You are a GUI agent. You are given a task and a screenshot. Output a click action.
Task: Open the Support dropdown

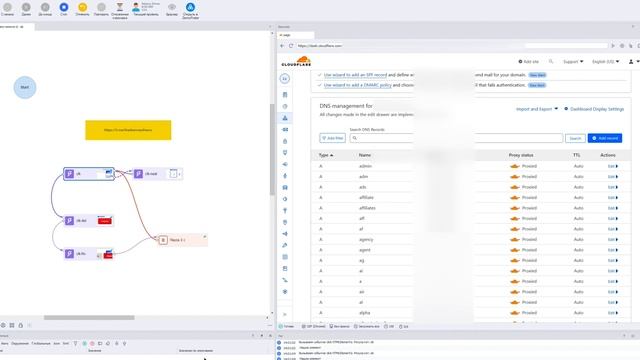pyautogui.click(x=573, y=62)
